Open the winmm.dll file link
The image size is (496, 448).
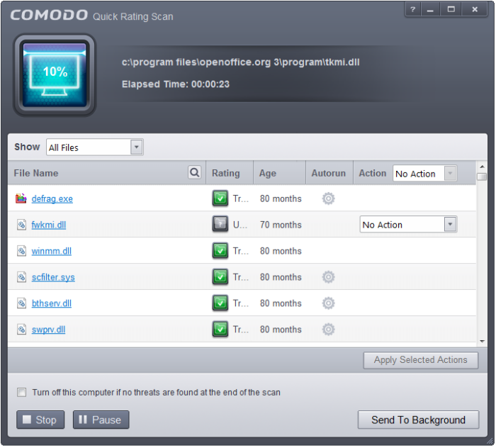coord(52,251)
